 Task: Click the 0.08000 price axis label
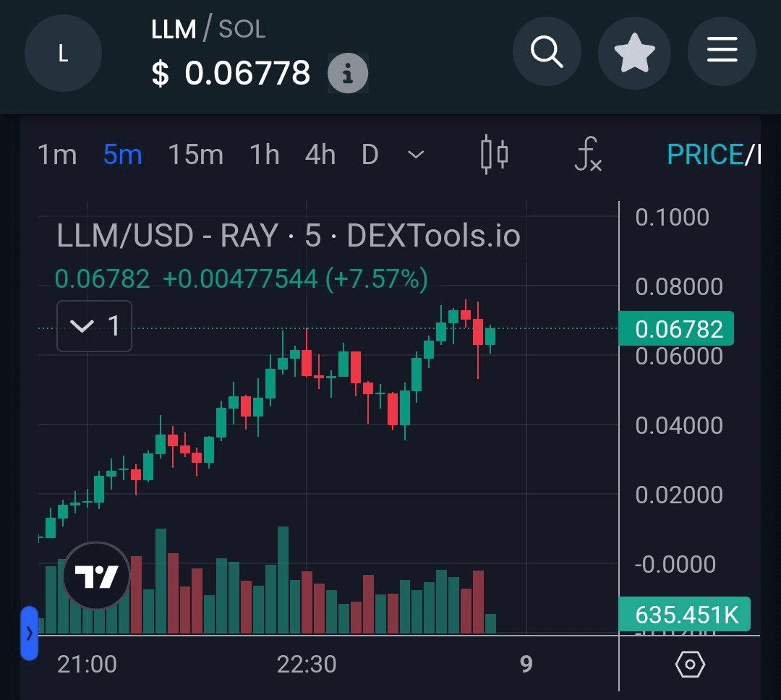tap(679, 286)
